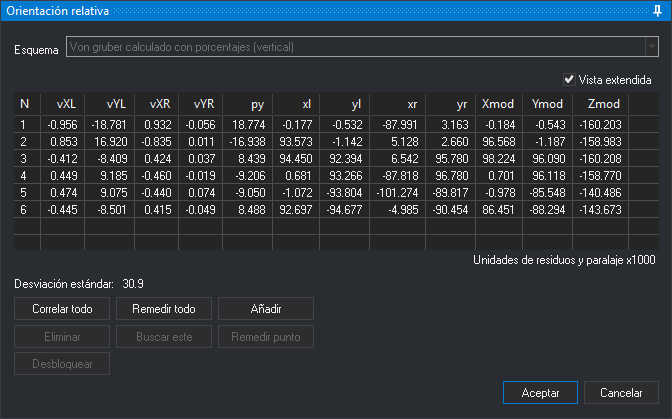Viewport: 672px width, 419px height.
Task: Select the vXR column header
Action: click(x=156, y=104)
